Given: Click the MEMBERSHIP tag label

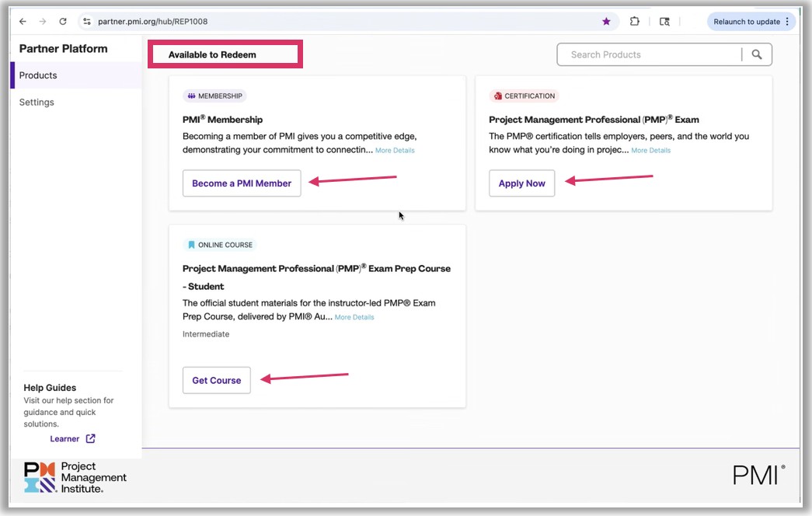Looking at the screenshot, I should pos(220,96).
